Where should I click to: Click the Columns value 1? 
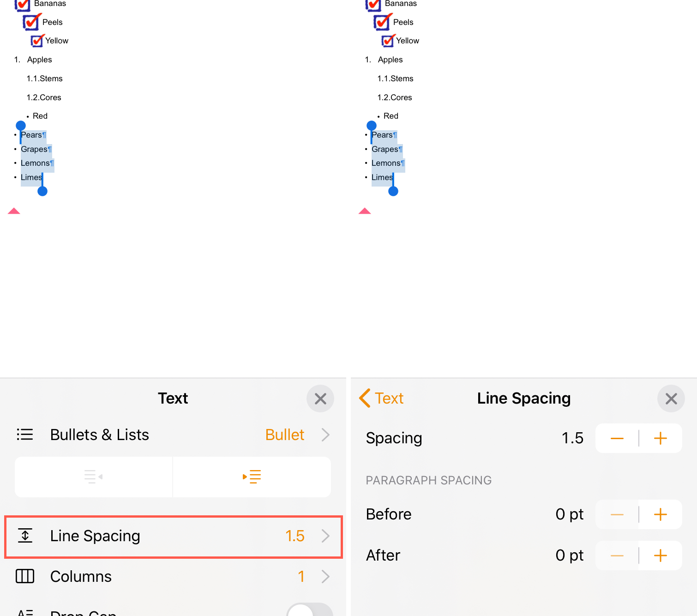(x=301, y=576)
